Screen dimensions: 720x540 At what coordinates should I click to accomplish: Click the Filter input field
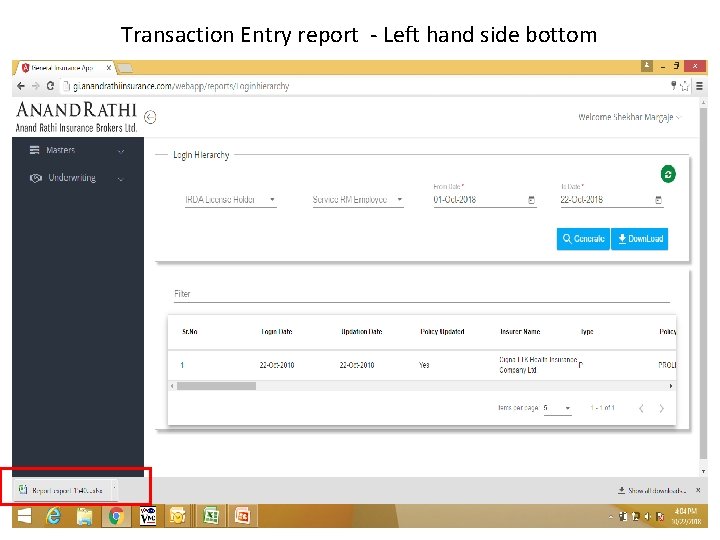(x=422, y=294)
